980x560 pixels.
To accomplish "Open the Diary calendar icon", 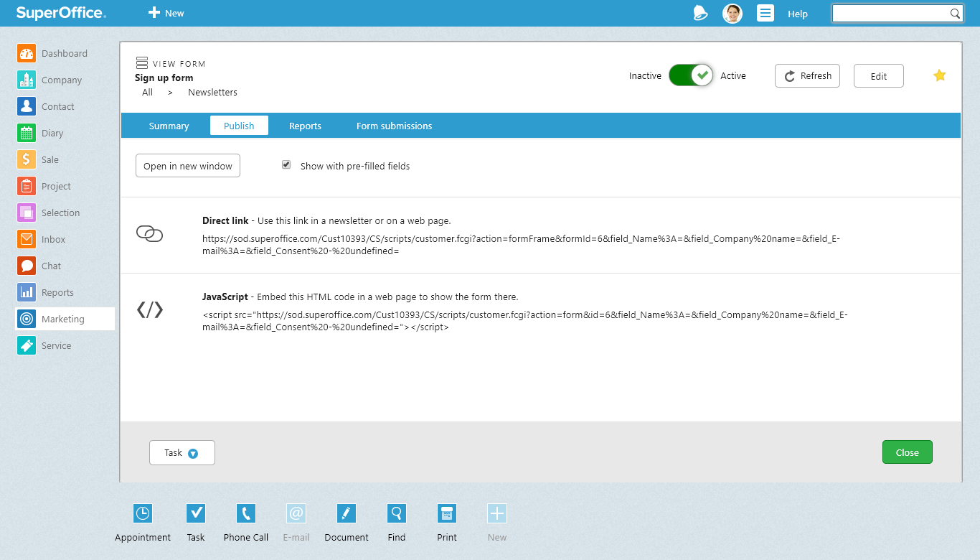I will [x=27, y=133].
